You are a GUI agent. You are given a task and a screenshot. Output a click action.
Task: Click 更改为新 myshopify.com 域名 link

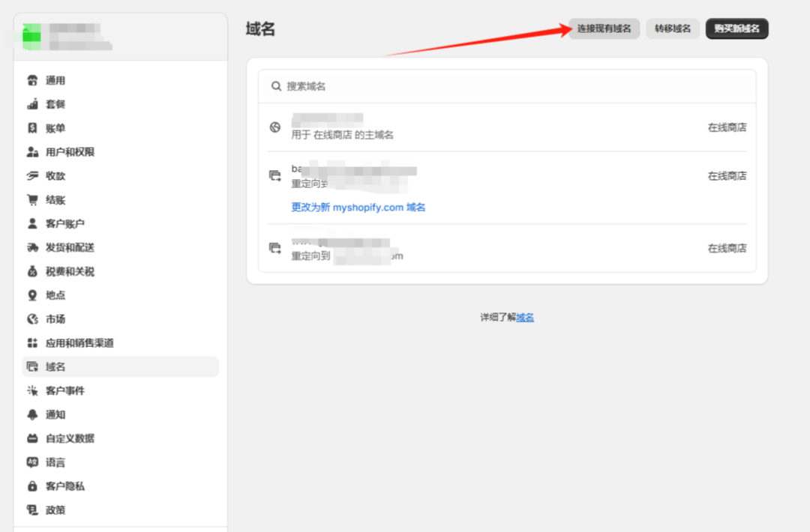[x=357, y=207]
